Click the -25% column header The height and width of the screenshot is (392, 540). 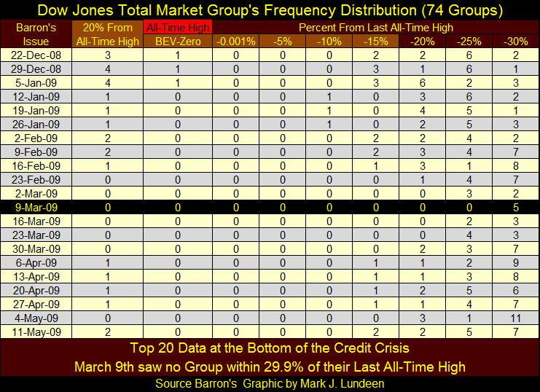[469, 42]
